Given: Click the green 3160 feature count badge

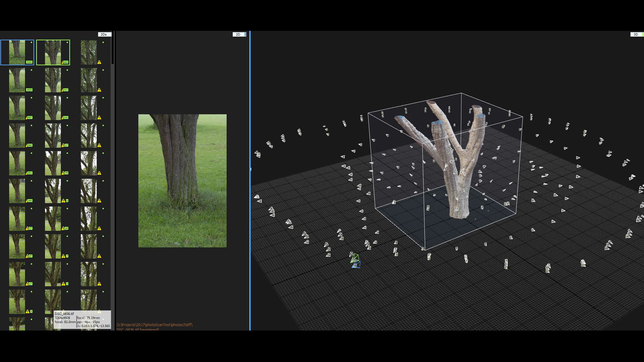Looking at the screenshot, I should pyautogui.click(x=29, y=62).
